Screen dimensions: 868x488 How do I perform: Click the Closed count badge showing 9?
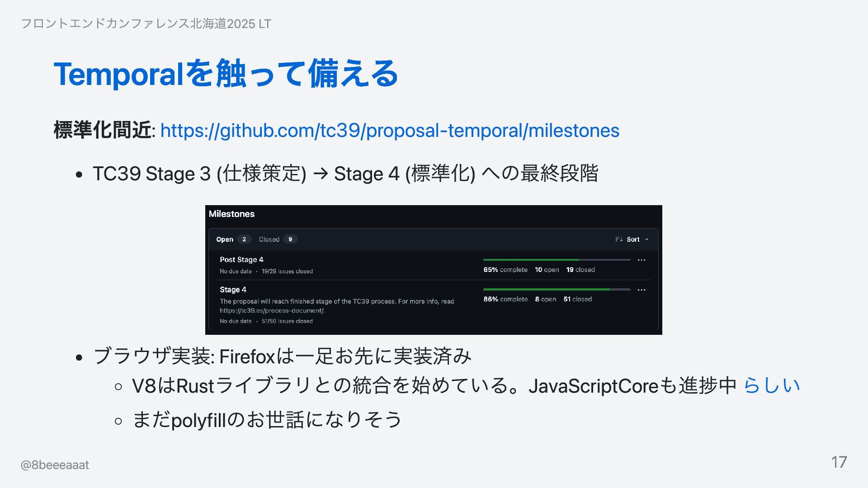[290, 239]
